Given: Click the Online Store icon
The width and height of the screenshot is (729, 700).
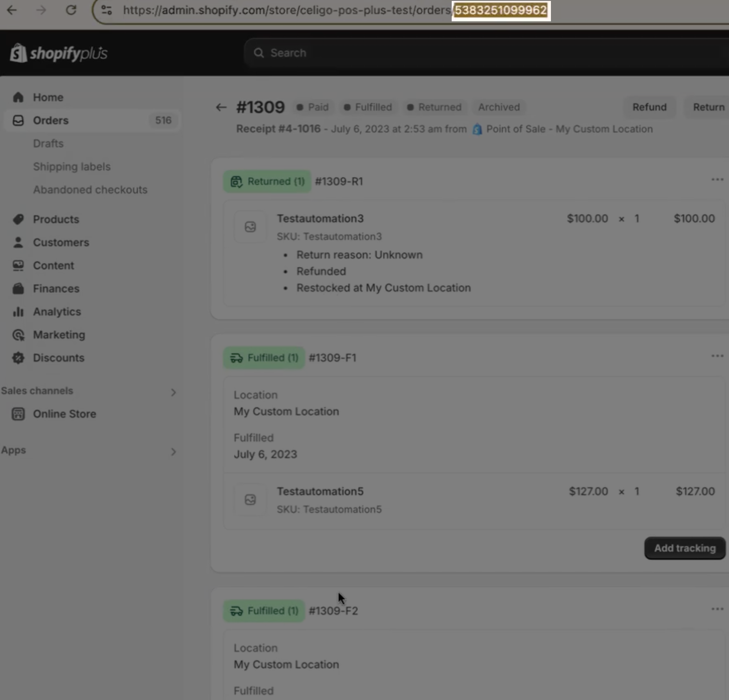Looking at the screenshot, I should tap(18, 414).
